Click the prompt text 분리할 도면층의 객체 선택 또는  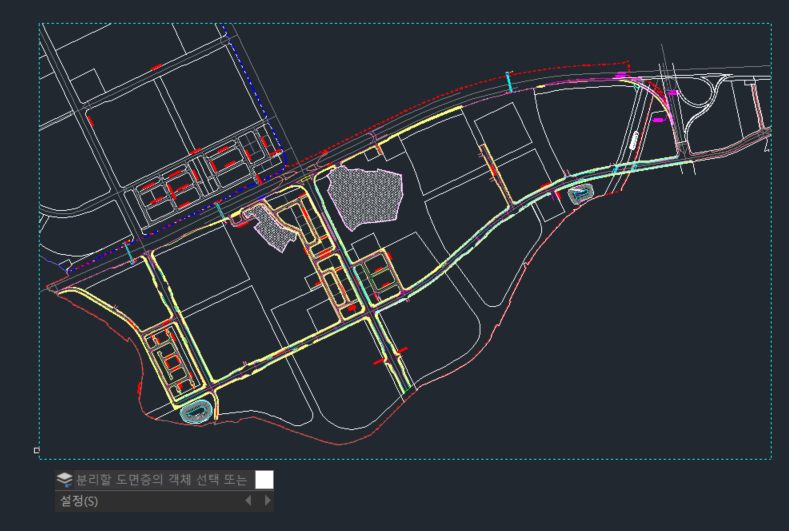[162, 480]
